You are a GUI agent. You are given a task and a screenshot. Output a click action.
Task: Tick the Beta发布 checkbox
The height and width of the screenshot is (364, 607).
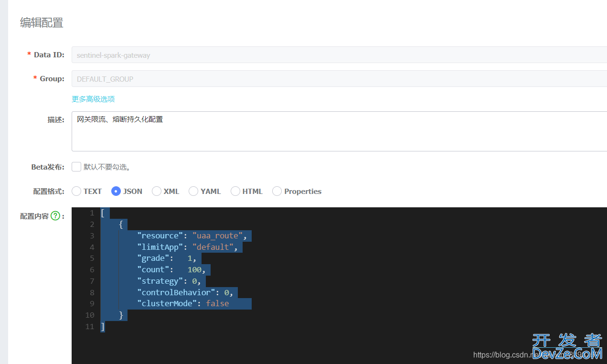coord(76,167)
